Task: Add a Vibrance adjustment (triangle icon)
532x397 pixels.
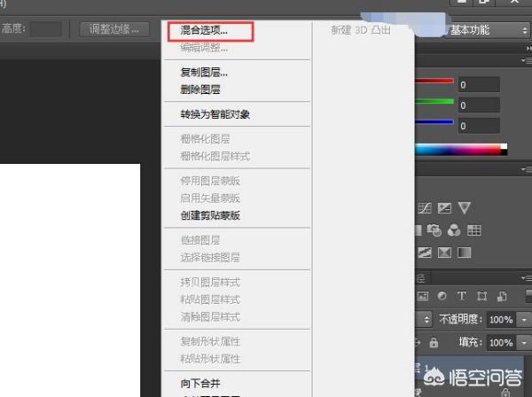Action: click(464, 208)
